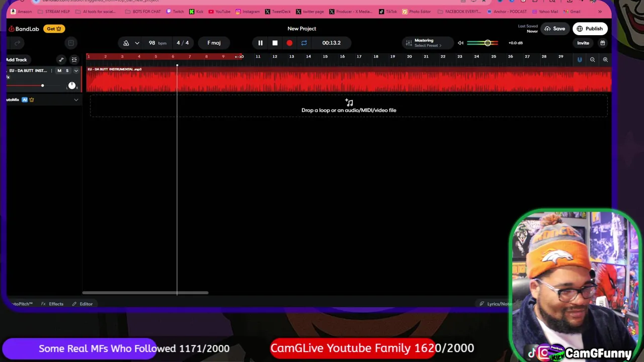Mute the EU - DA BUTT track

point(59,70)
